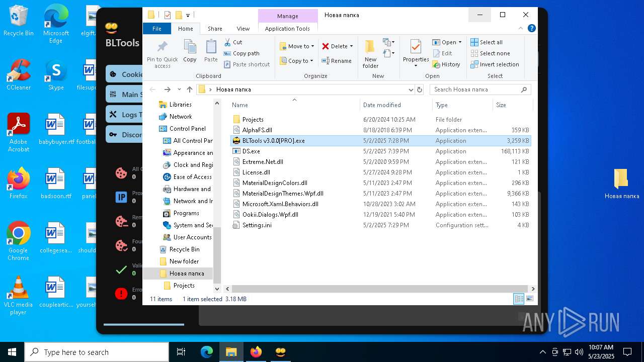
Task: Open Quick Access Toolbar customize dropdown
Action: pos(188,15)
